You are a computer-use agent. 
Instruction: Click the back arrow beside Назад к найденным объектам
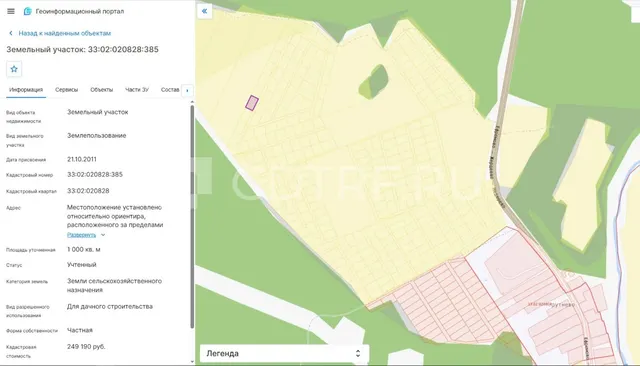(11, 33)
